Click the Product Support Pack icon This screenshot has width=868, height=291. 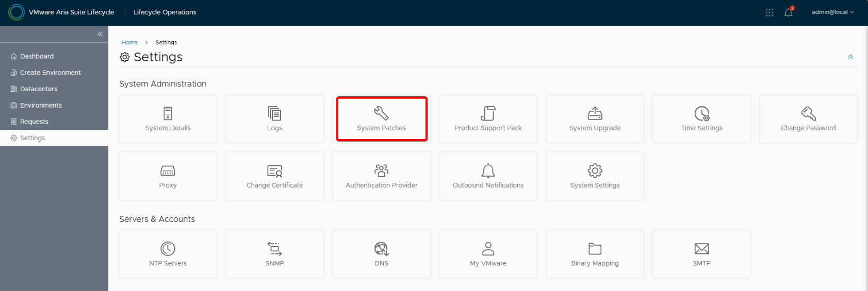click(x=488, y=113)
